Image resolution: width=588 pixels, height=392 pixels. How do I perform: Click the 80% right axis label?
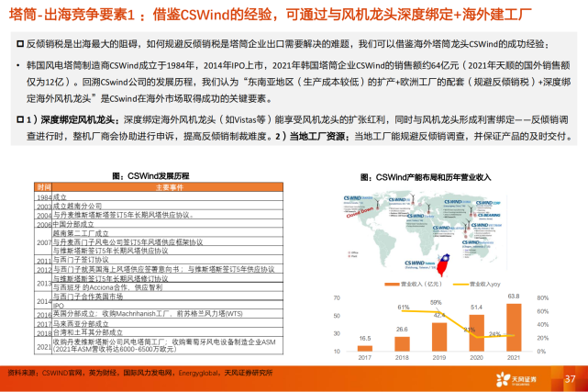click(543, 297)
